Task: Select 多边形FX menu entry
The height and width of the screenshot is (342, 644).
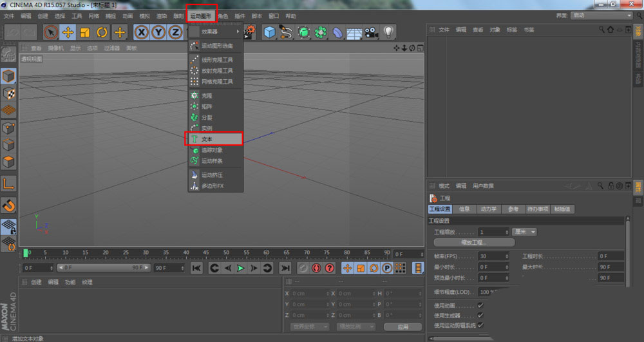Action: (215, 186)
